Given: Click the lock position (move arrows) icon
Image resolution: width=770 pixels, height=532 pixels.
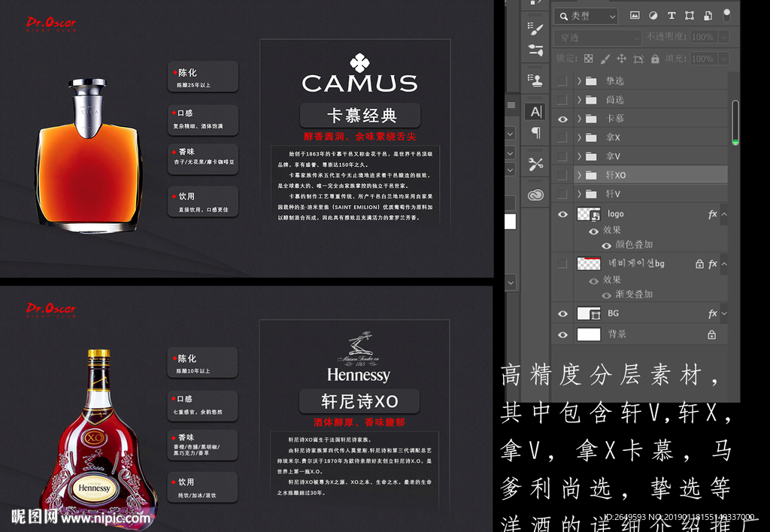Looking at the screenshot, I should click(x=621, y=59).
